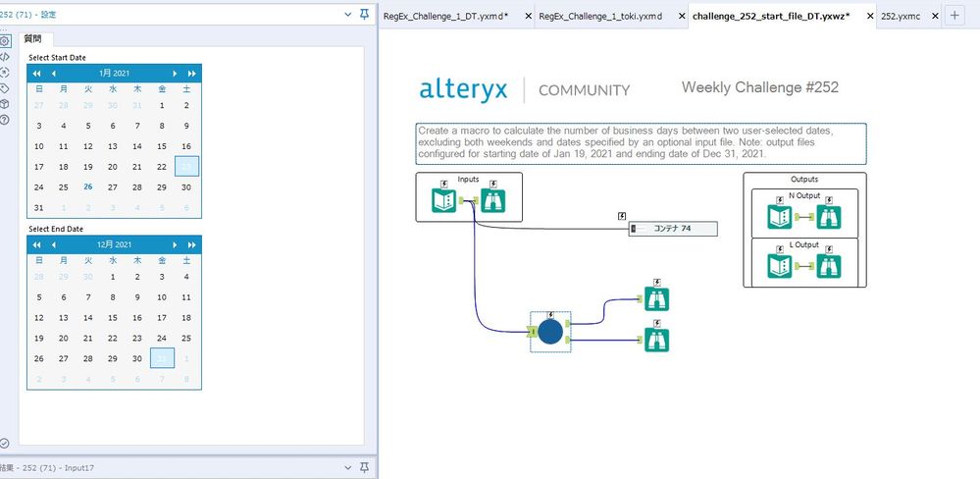980x479 pixels.
Task: Select the N Output container label
Action: tap(803, 195)
